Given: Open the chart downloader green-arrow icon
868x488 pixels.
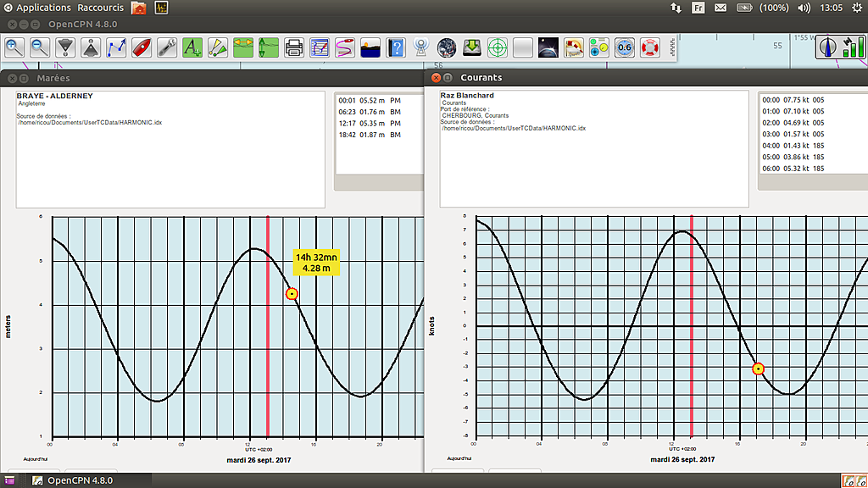Looking at the screenshot, I should (472, 47).
